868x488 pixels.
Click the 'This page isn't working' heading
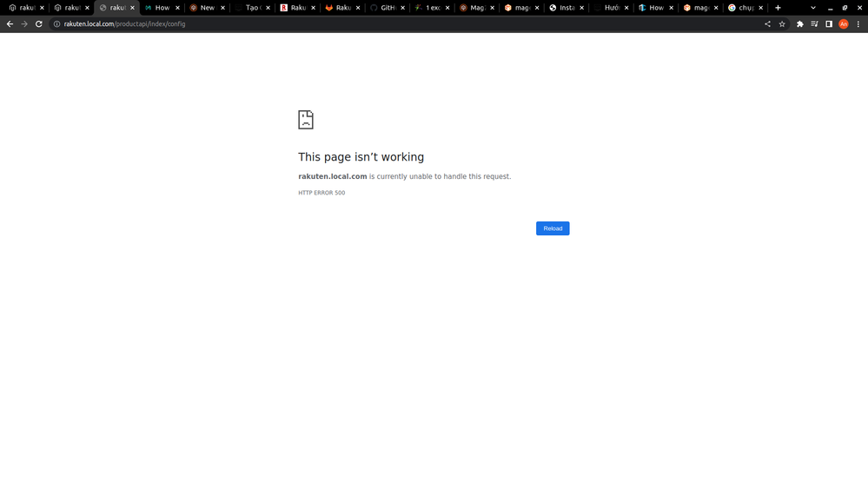point(361,157)
